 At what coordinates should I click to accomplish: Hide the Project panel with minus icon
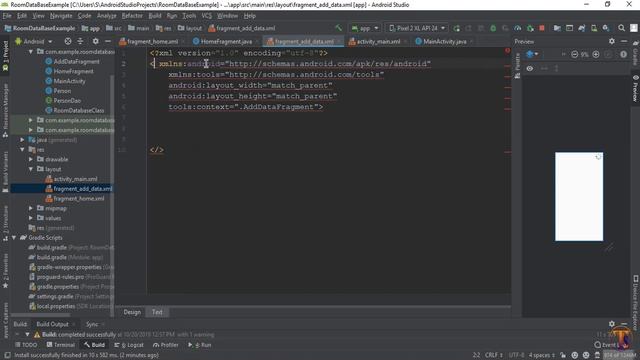108,41
